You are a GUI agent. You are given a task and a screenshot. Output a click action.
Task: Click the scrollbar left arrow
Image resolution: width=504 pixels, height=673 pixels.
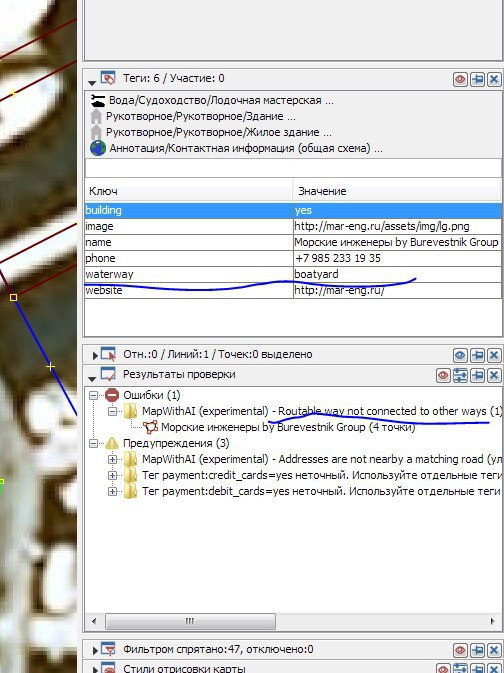click(94, 621)
